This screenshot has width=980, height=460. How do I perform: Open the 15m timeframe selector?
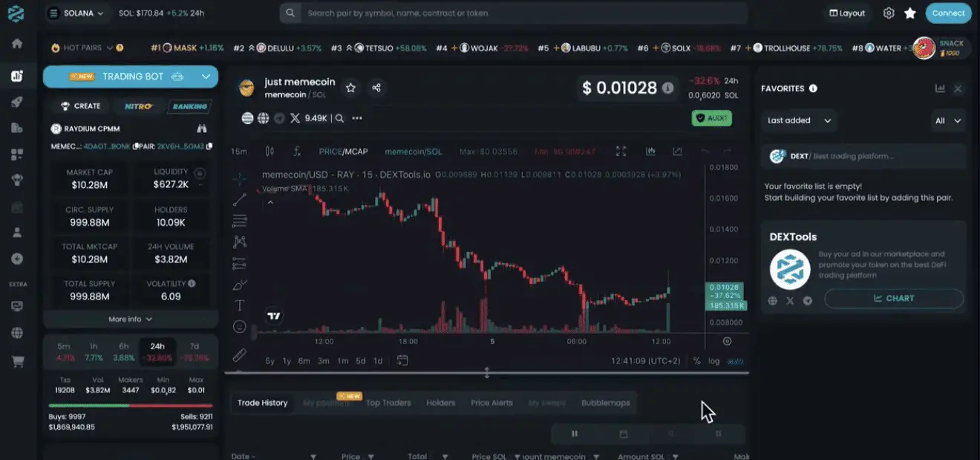239,151
